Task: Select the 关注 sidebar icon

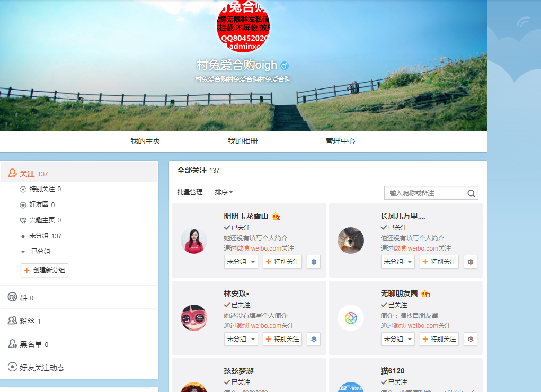Action: click(12, 173)
